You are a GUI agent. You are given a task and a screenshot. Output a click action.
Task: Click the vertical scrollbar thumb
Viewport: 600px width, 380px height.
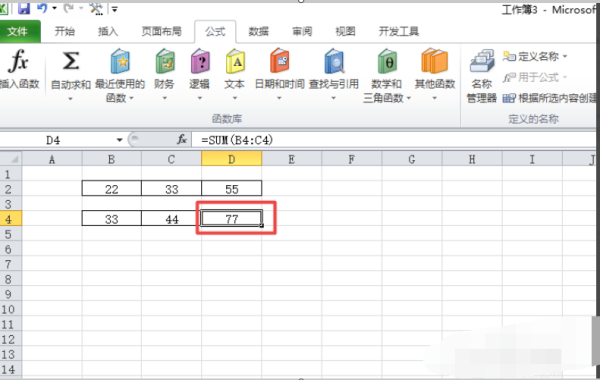click(596, 340)
